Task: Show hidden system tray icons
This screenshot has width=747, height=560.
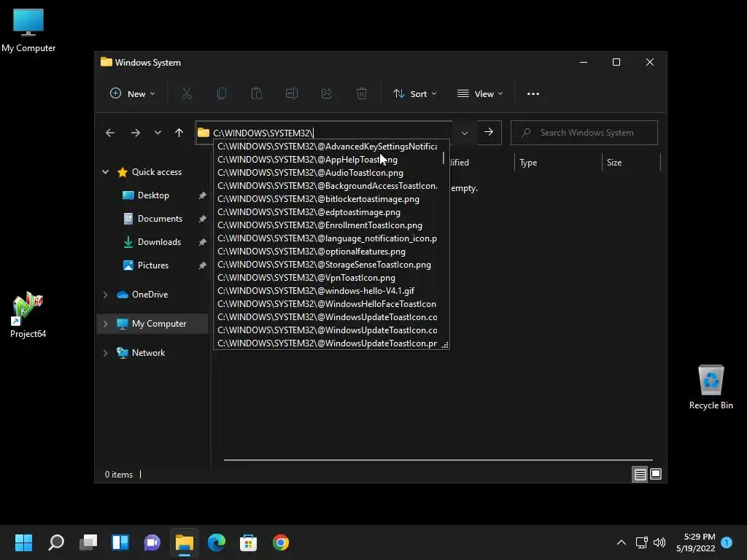Action: pyautogui.click(x=622, y=542)
